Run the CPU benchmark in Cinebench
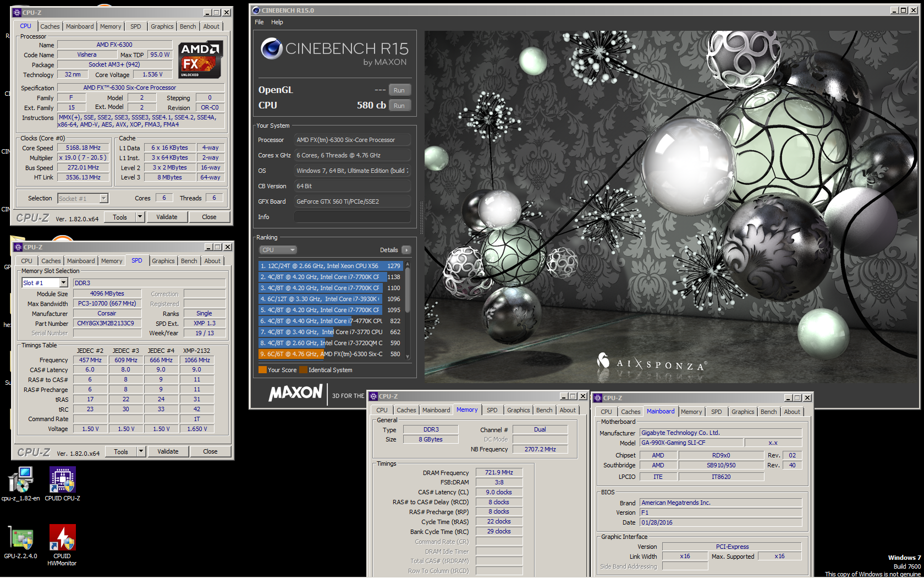924x578 pixels. click(399, 106)
